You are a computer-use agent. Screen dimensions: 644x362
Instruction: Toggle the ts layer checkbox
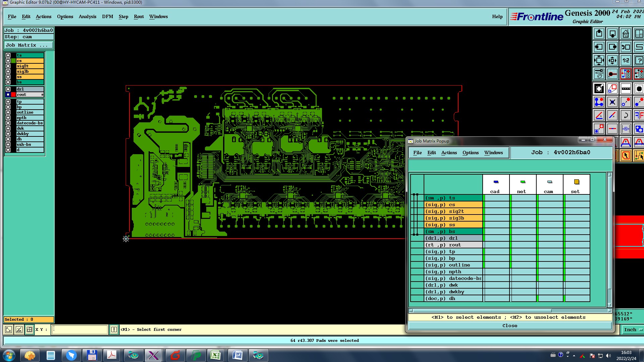point(8,55)
